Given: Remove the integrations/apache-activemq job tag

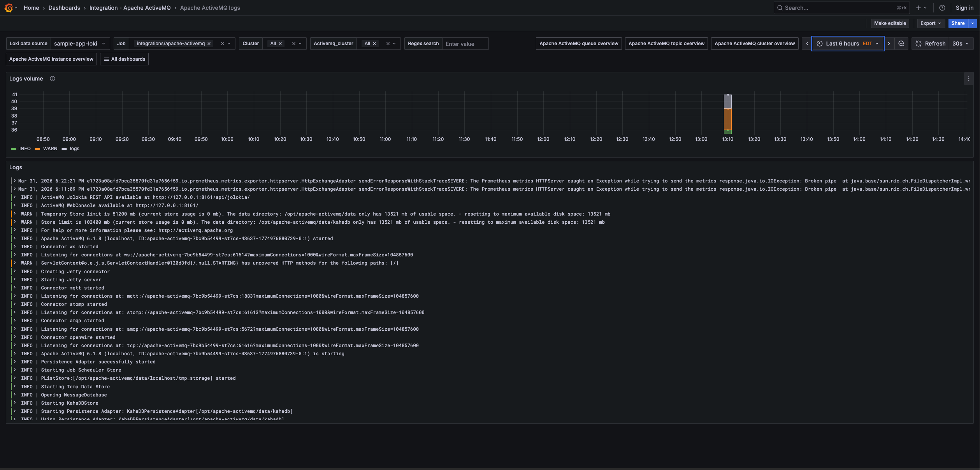Looking at the screenshot, I should pos(209,44).
